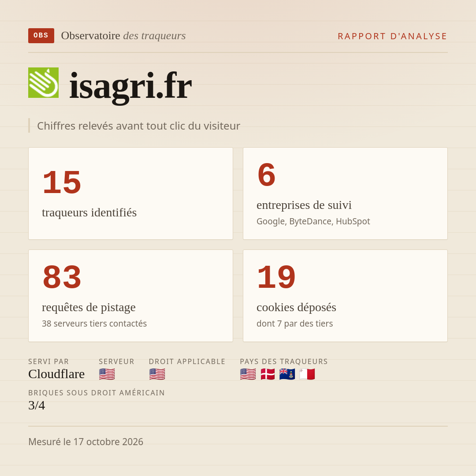This screenshot has height=476, width=476.
Task: Click the US flag under Serveur
Action: pyautogui.click(x=107, y=374)
